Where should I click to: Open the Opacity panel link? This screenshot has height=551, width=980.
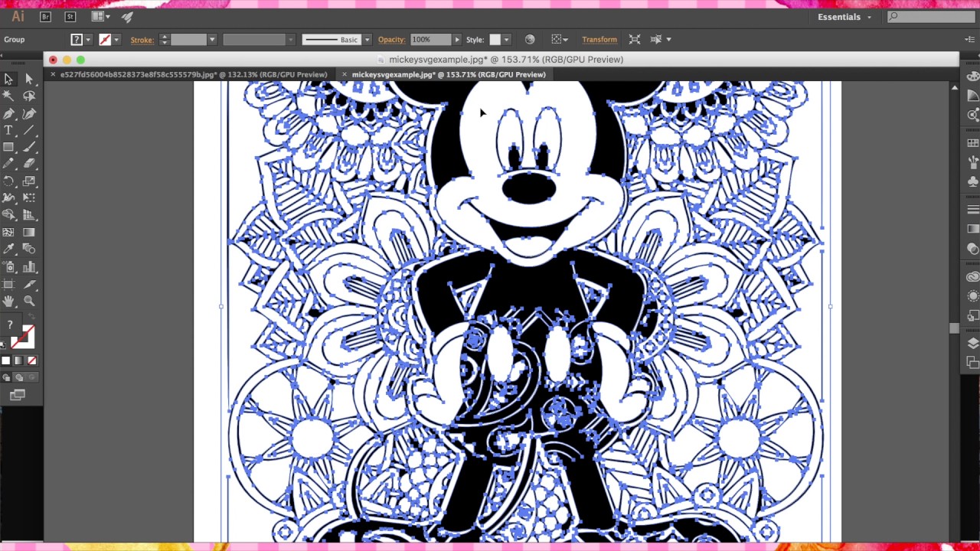391,40
